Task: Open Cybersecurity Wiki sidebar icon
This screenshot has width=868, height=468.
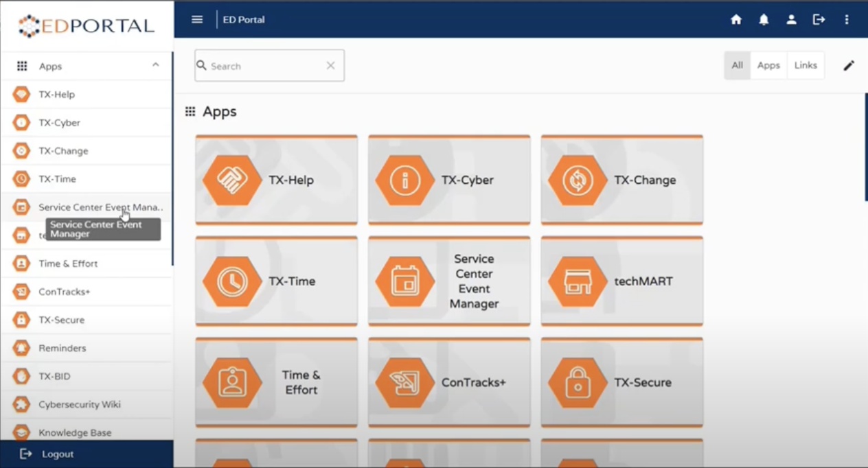Action: (22, 404)
